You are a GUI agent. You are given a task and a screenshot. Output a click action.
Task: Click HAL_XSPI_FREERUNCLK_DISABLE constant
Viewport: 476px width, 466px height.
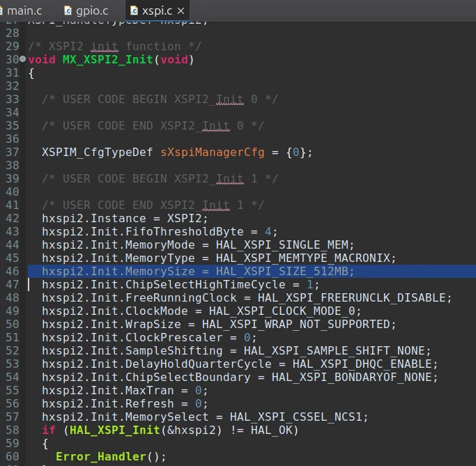[351, 297]
